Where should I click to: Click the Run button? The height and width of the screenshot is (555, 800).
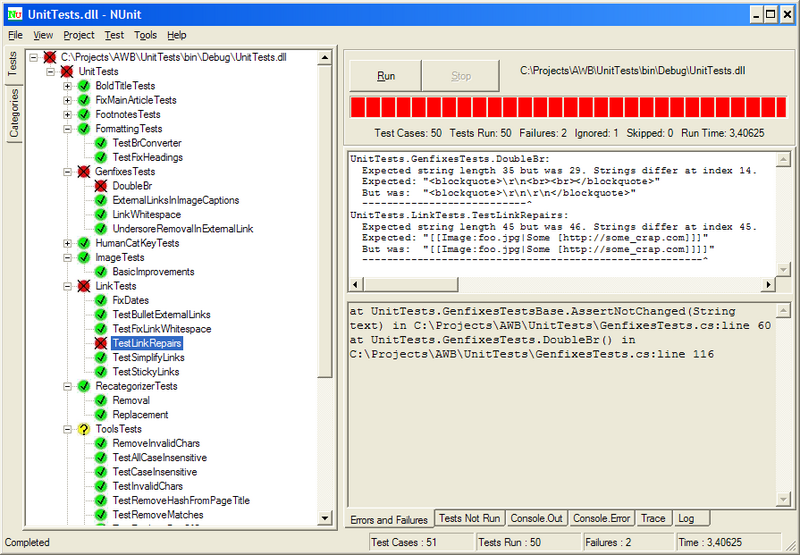point(386,76)
